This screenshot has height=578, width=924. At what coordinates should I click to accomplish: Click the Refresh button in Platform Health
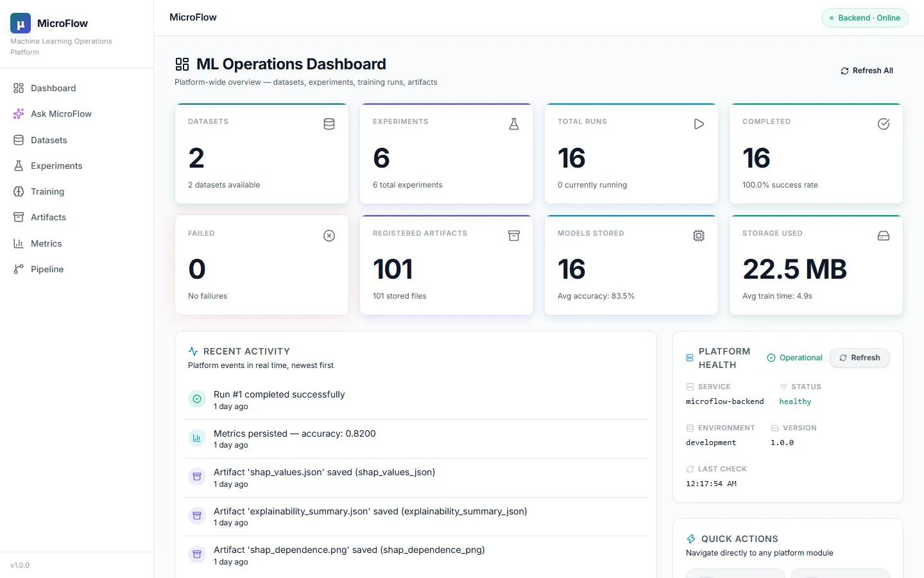point(860,358)
